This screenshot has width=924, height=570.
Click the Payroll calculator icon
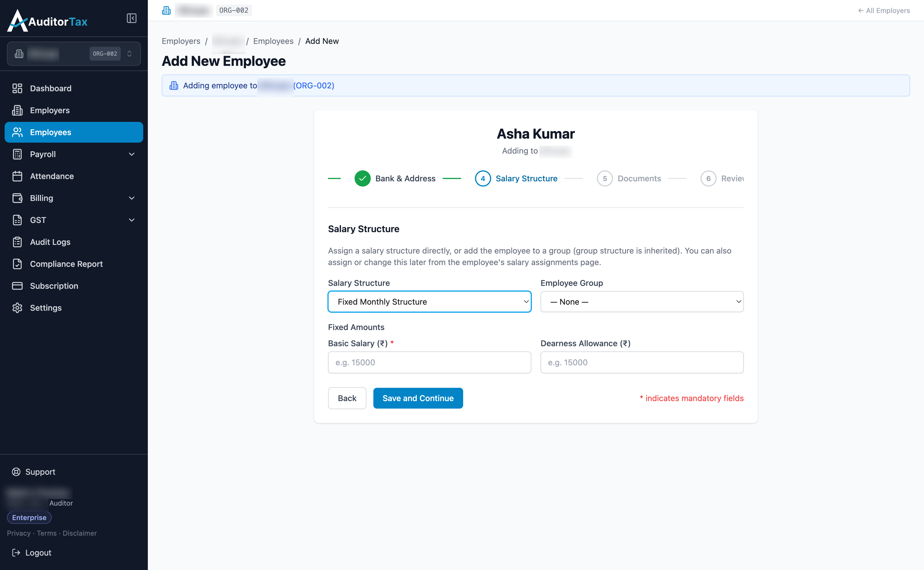coord(17,154)
